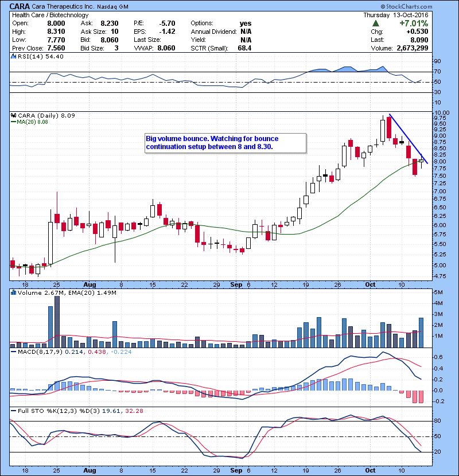Click the High value 8.310
Image resolution: width=459 pixels, height=476 pixels.
tap(56, 32)
